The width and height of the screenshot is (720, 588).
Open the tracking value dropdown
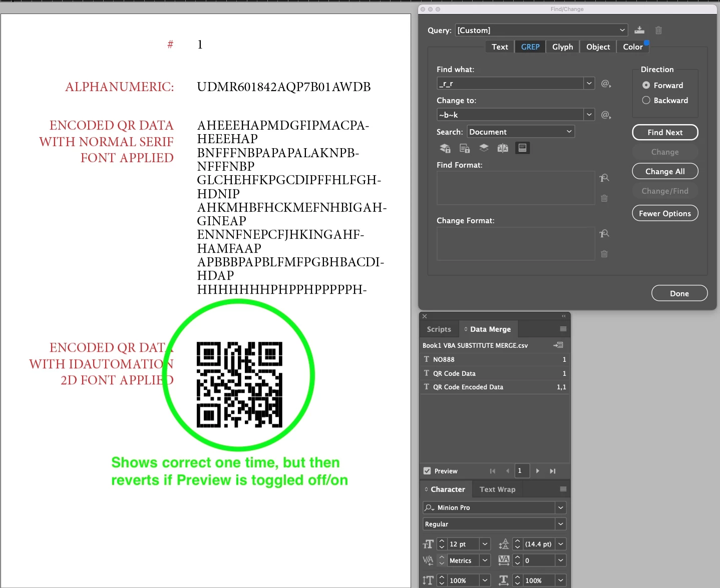coord(561,560)
